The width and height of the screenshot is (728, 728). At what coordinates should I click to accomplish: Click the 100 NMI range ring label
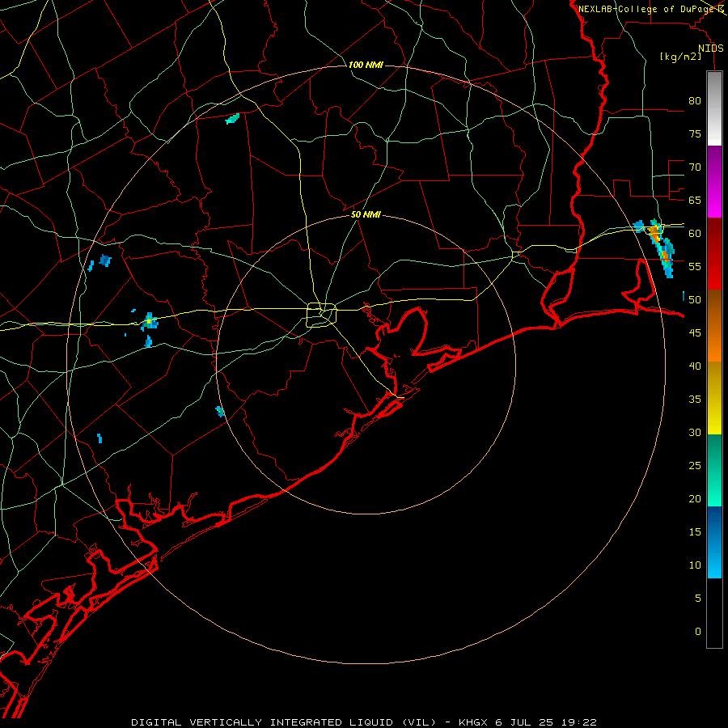tap(366, 65)
